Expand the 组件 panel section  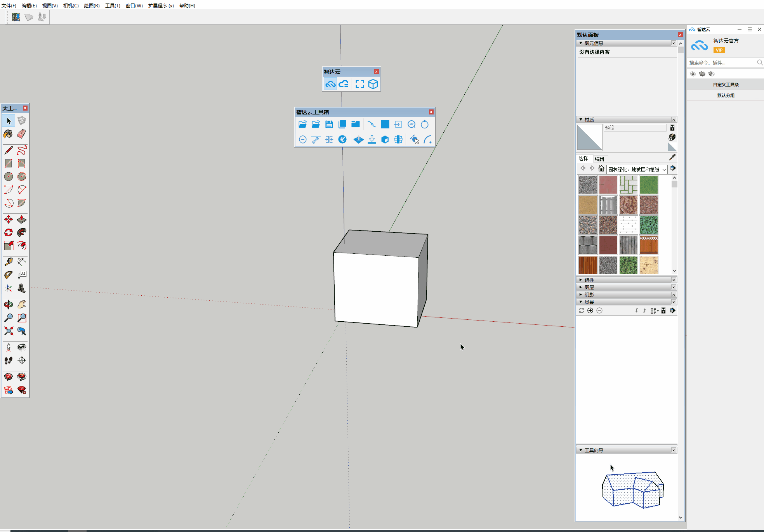(589, 280)
